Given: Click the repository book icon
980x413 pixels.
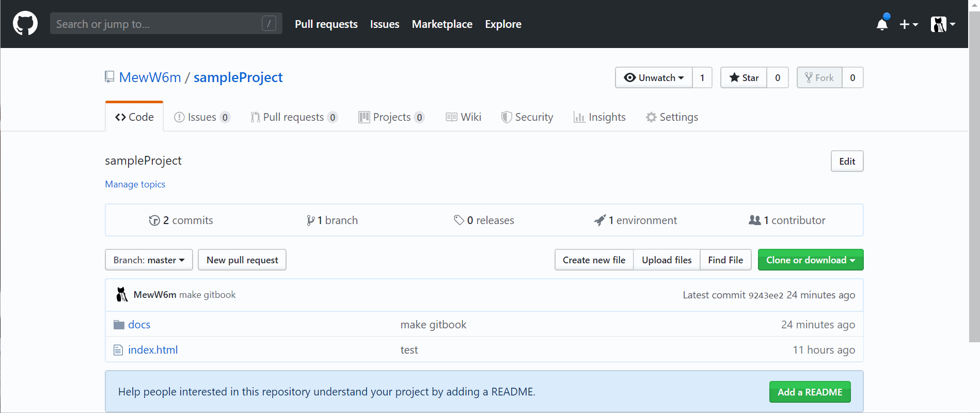Looking at the screenshot, I should pos(109,77).
